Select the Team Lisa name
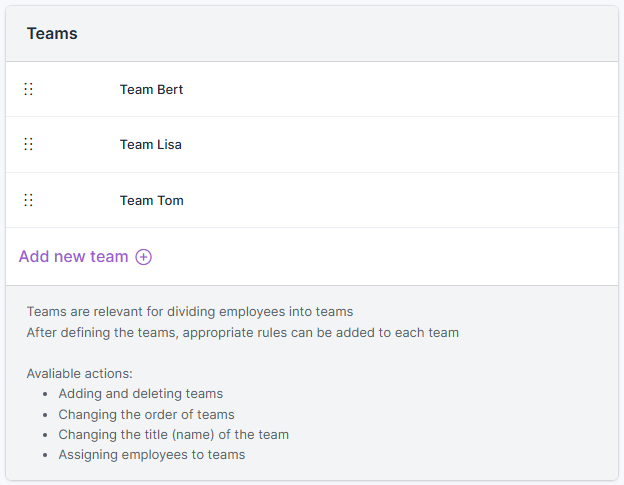This screenshot has width=624, height=485. (150, 144)
